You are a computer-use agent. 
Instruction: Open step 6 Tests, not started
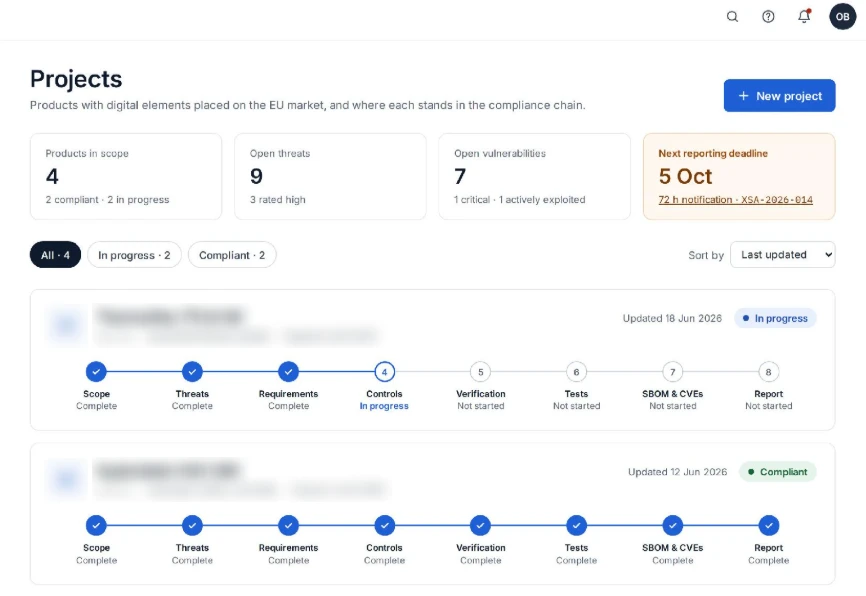(x=576, y=372)
